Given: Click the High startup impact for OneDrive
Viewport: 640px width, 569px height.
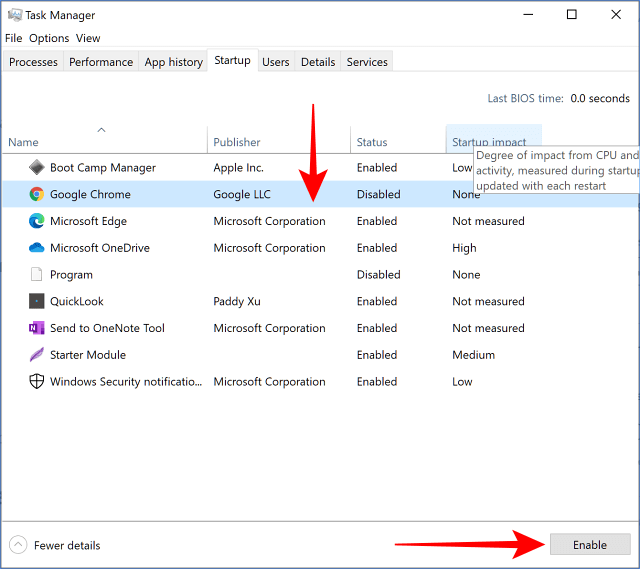Looking at the screenshot, I should (464, 248).
